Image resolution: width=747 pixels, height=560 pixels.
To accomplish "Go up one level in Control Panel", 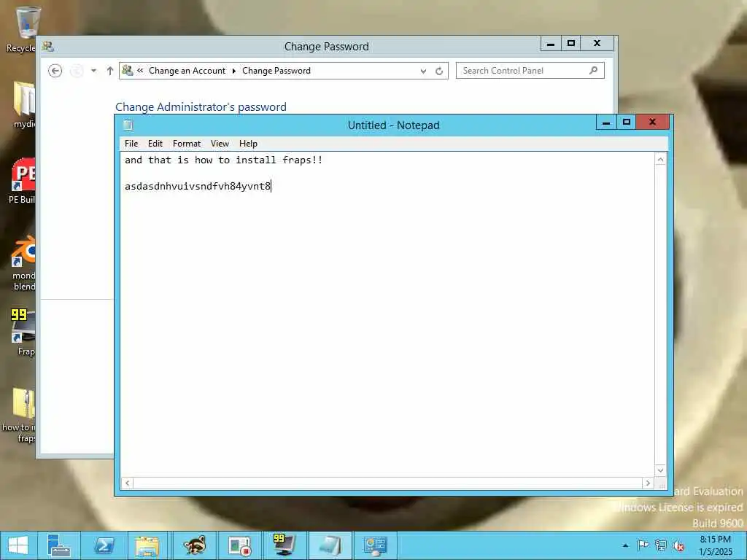I will coord(110,71).
